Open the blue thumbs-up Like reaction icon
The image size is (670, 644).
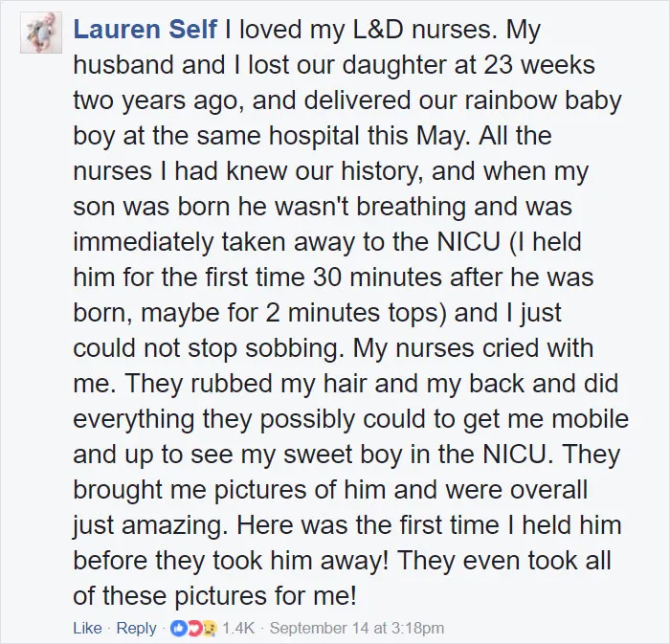[177, 628]
